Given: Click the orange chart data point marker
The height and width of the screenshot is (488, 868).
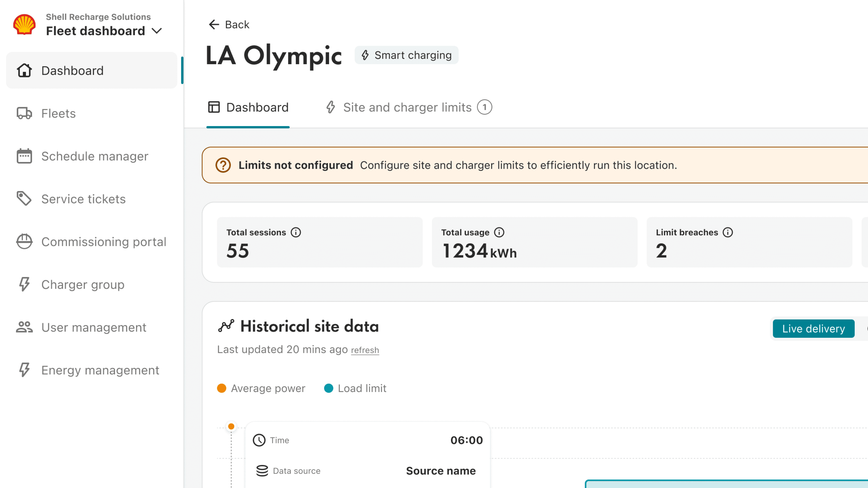Looking at the screenshot, I should 231,426.
